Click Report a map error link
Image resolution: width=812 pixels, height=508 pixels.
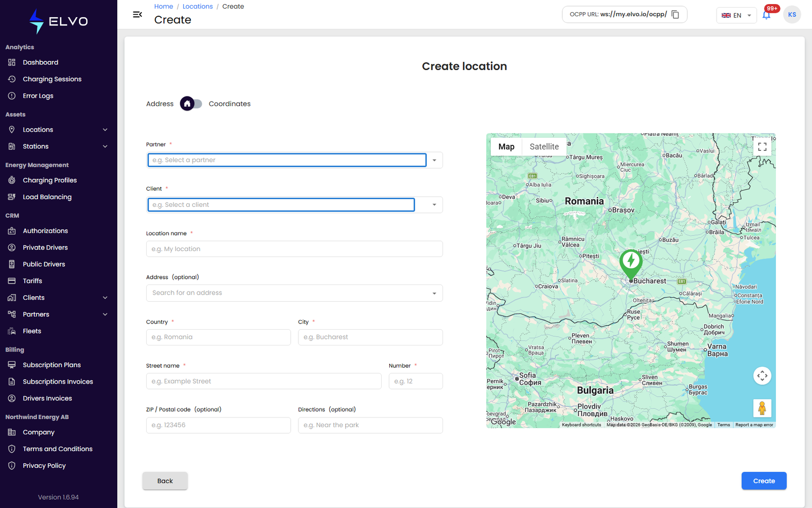click(x=754, y=425)
